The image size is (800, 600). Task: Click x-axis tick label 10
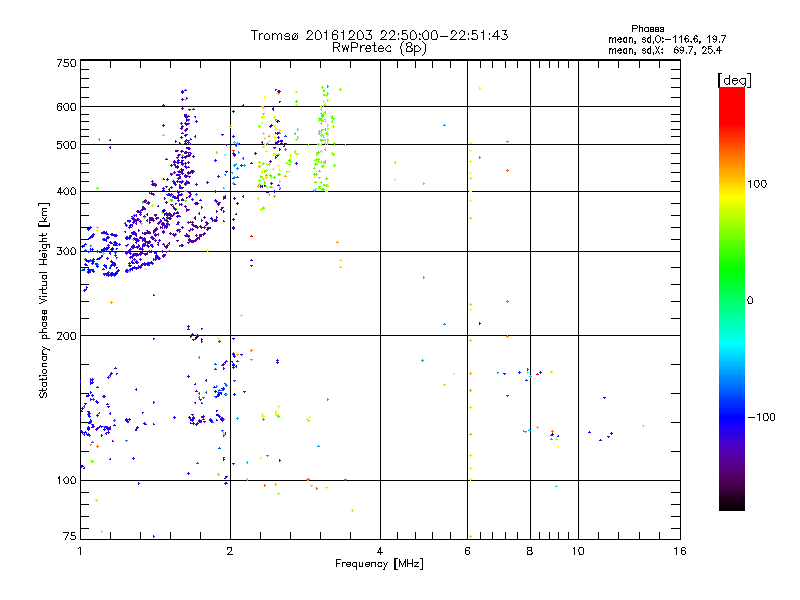pos(578,551)
